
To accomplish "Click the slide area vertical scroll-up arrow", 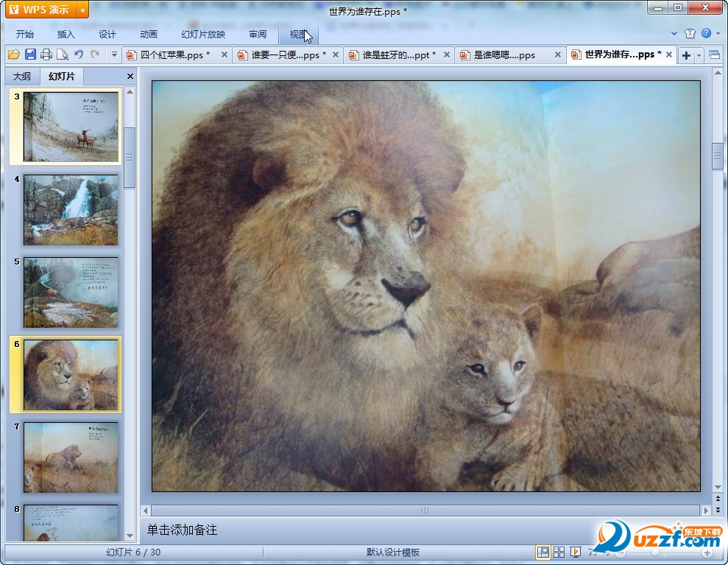I will [718, 74].
